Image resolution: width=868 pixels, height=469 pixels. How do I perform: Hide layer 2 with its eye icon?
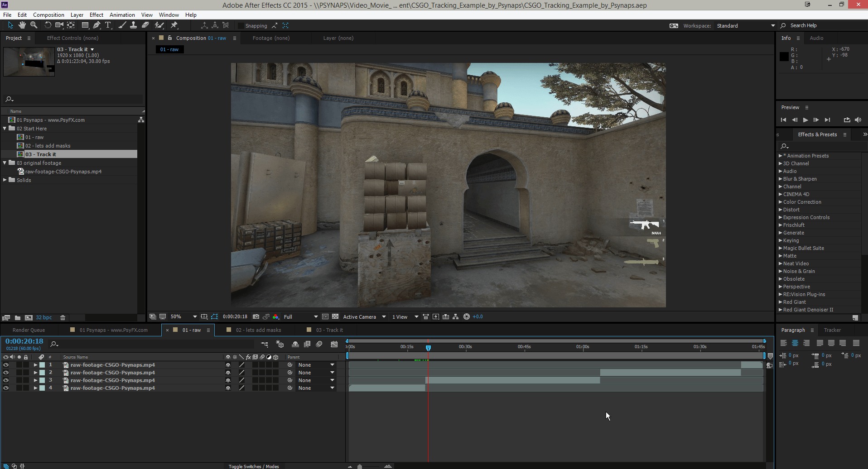(5, 373)
